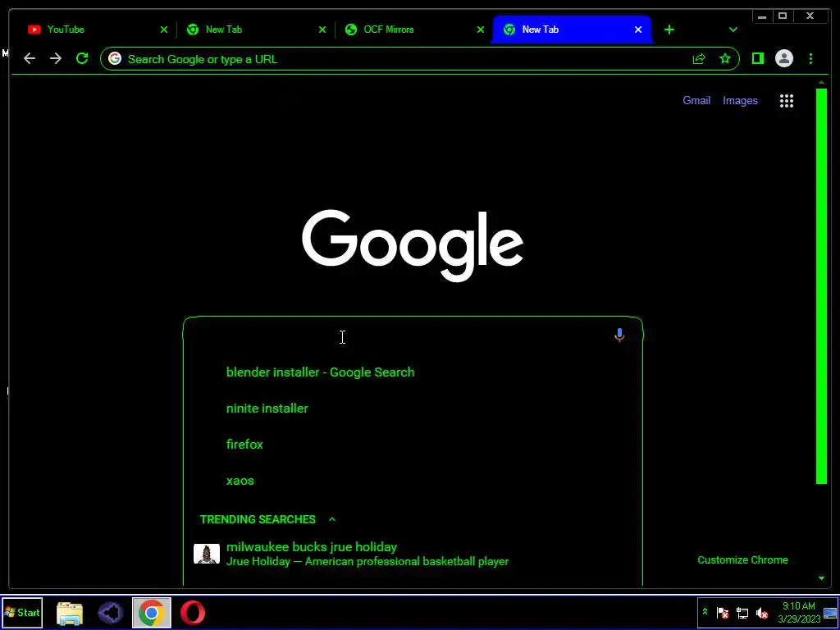
Task: Show hidden system tray icons
Action: [x=705, y=612]
